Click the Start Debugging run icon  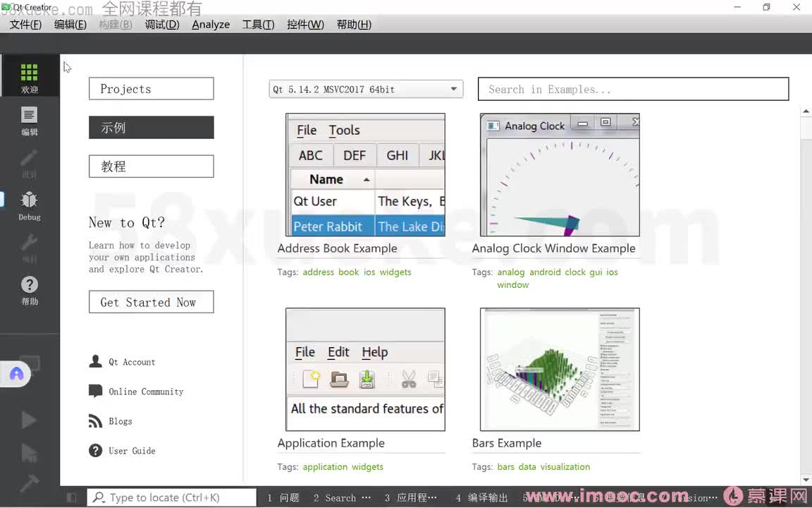29,452
